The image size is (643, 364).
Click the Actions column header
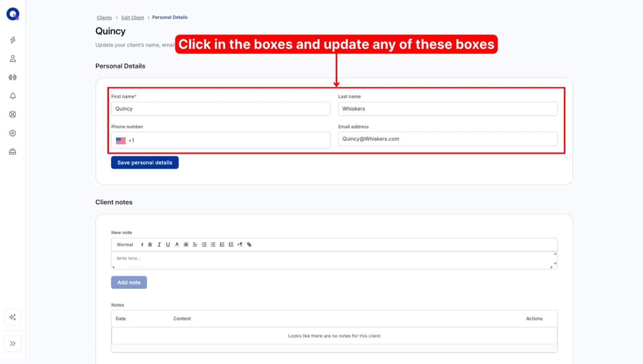534,319
